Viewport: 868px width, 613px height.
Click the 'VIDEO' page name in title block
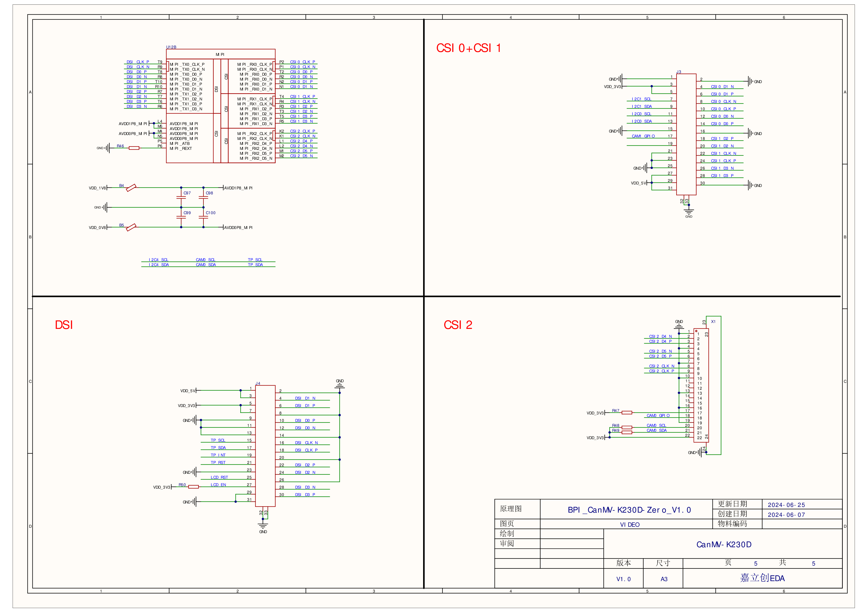(x=630, y=525)
